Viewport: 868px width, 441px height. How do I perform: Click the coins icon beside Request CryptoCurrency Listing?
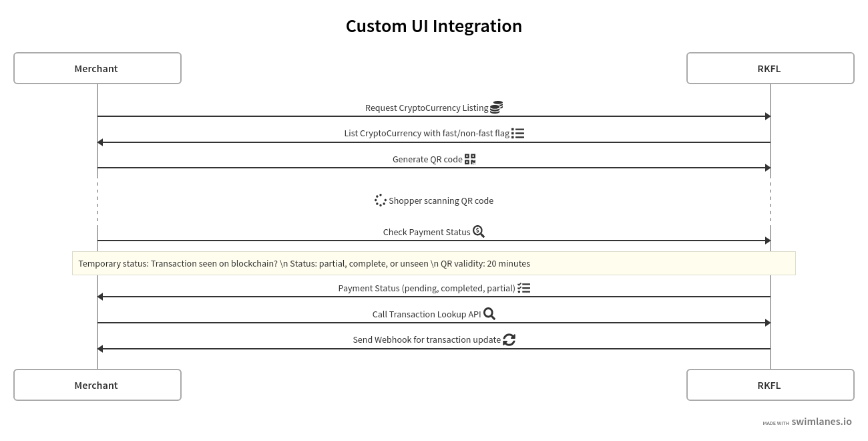tap(496, 107)
